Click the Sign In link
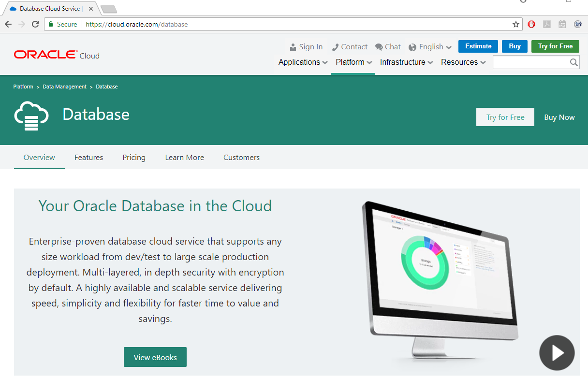This screenshot has width=588, height=378. click(306, 47)
